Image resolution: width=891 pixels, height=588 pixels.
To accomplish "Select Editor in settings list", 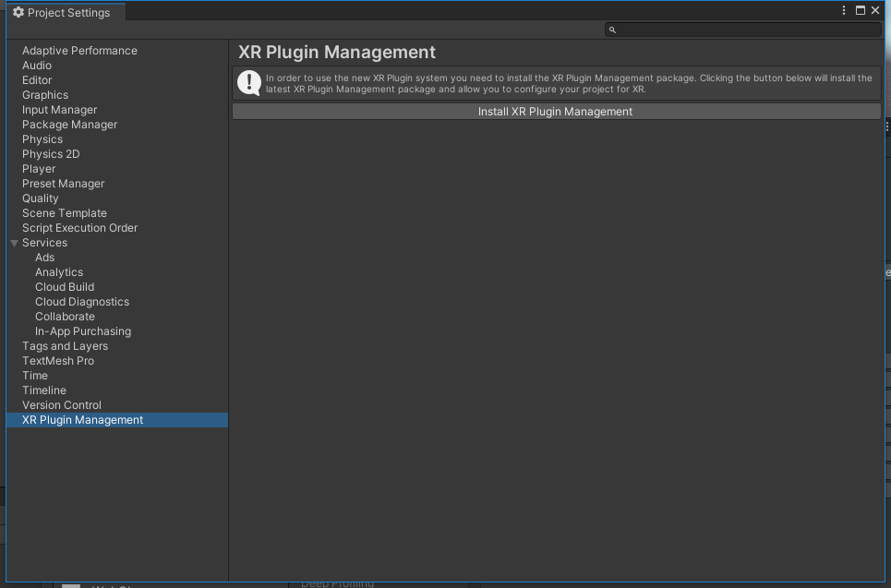I will click(37, 80).
